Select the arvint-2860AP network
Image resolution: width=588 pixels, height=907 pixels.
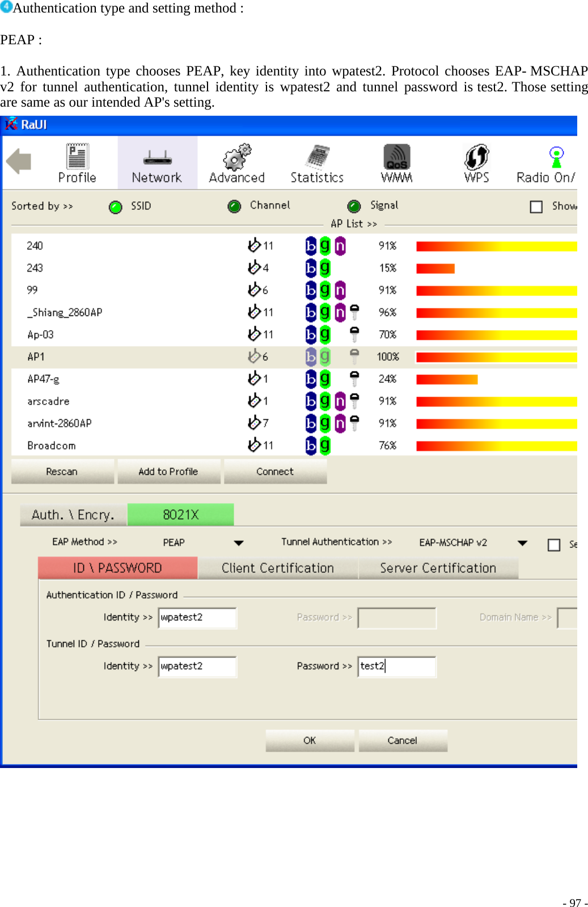(x=294, y=423)
